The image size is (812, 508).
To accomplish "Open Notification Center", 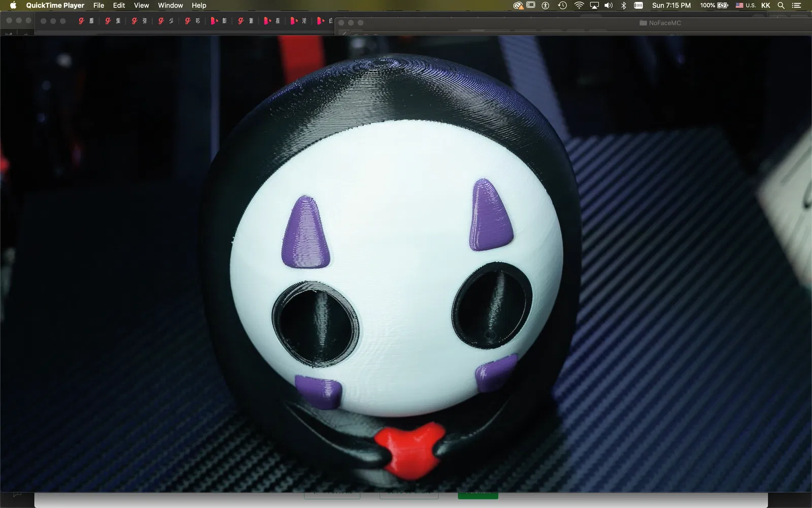I will click(797, 6).
